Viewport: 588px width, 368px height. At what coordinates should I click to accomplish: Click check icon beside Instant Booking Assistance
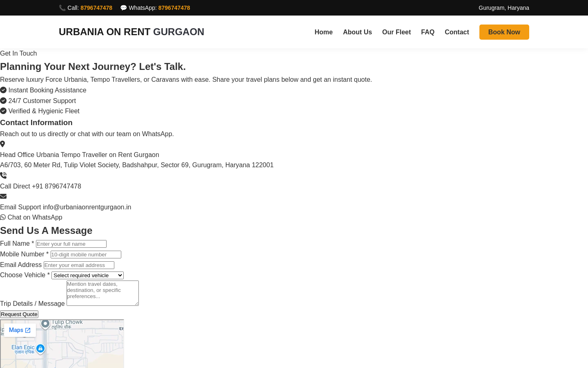point(3,90)
